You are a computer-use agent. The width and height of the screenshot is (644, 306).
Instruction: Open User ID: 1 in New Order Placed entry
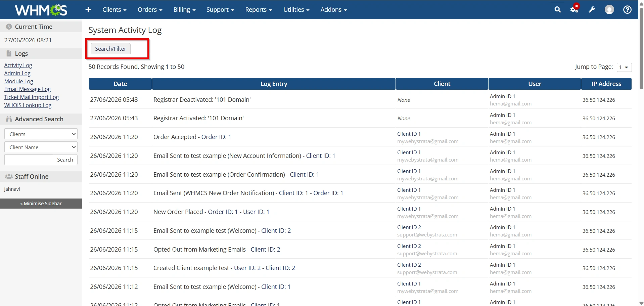click(x=256, y=212)
